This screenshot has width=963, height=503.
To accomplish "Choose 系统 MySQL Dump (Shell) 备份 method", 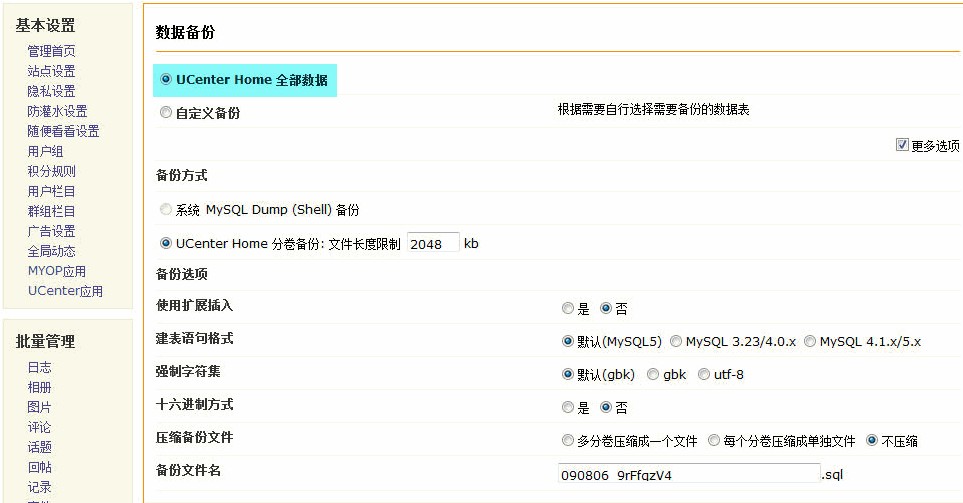I will click(x=165, y=209).
